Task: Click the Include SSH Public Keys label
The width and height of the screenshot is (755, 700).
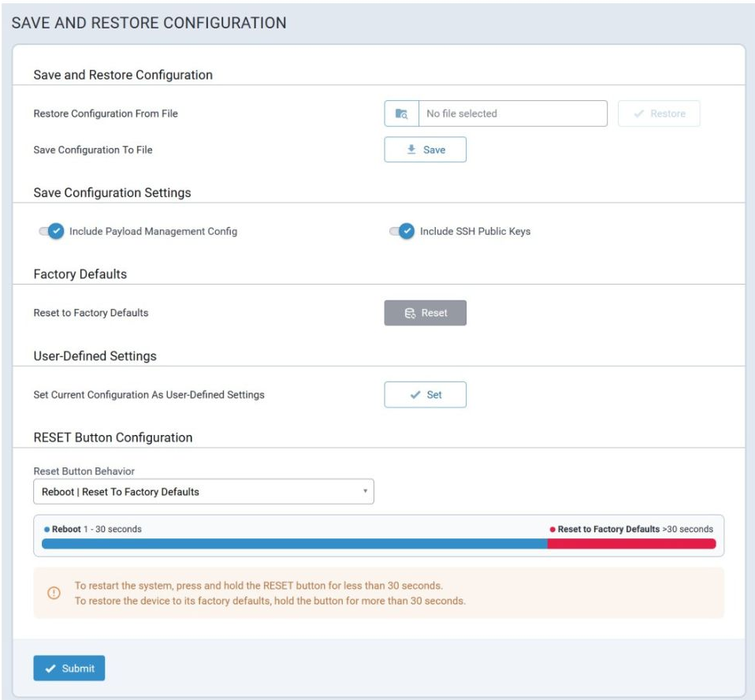Action: point(475,232)
